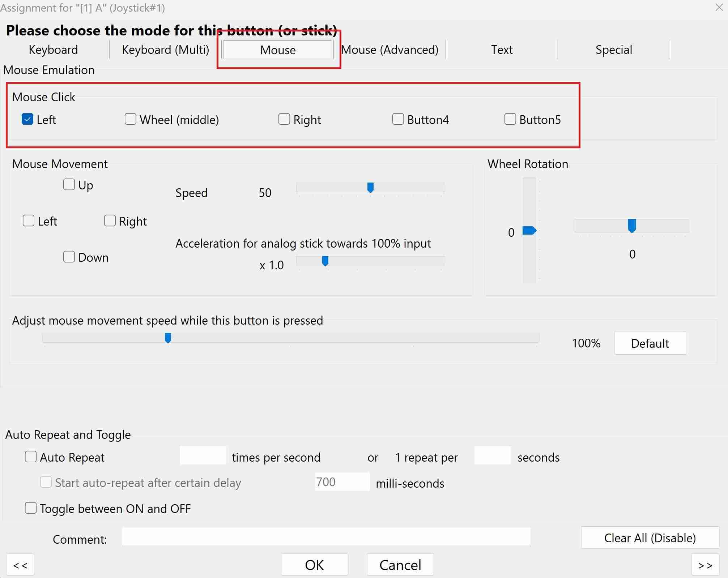Click the 'Wheel Rotation' group label

click(528, 164)
